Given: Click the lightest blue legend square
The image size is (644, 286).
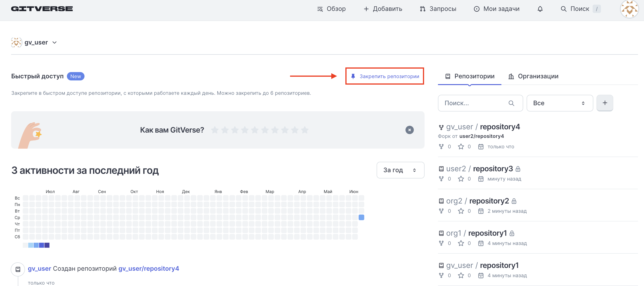Looking at the screenshot, I should pyautogui.click(x=31, y=245).
